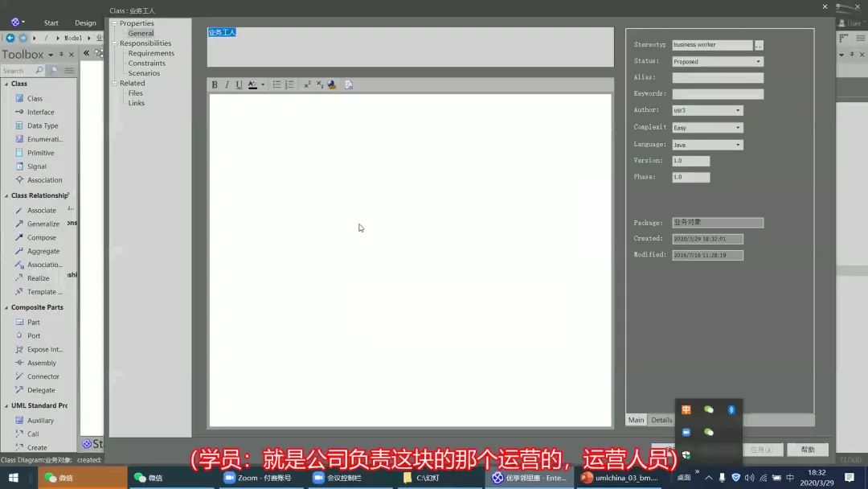The width and height of the screenshot is (868, 489).
Task: Toggle bold formatting in the notes toolbar
Action: 215,84
